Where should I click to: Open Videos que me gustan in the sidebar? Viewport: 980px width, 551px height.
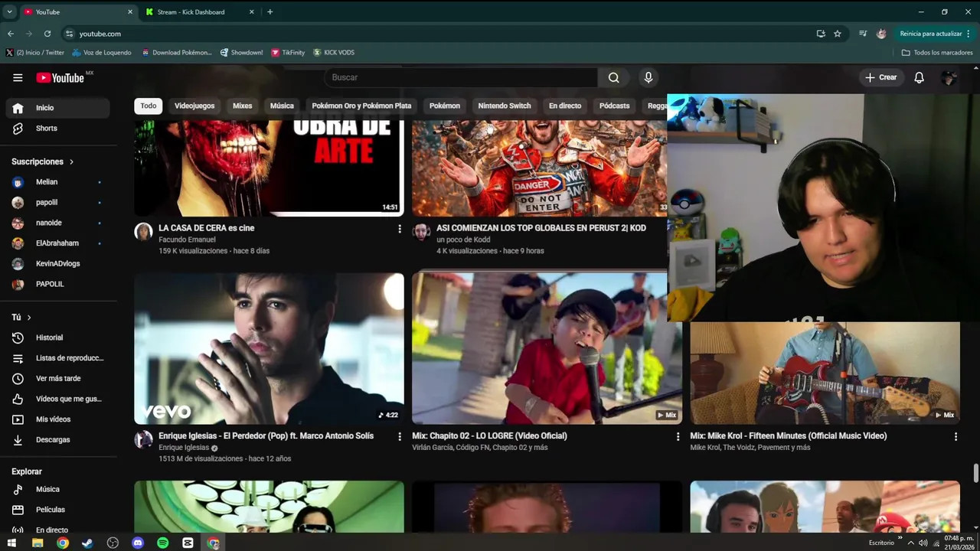click(58, 399)
